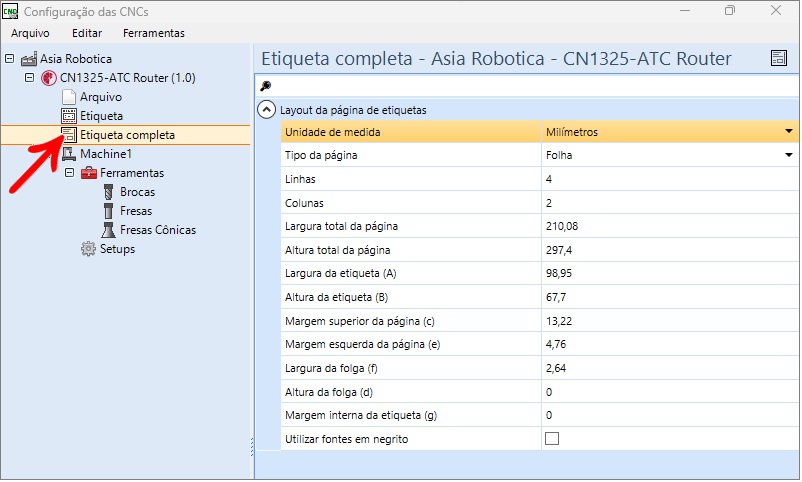Click the Machine1 machine icon
The image size is (802, 482).
(x=69, y=154)
